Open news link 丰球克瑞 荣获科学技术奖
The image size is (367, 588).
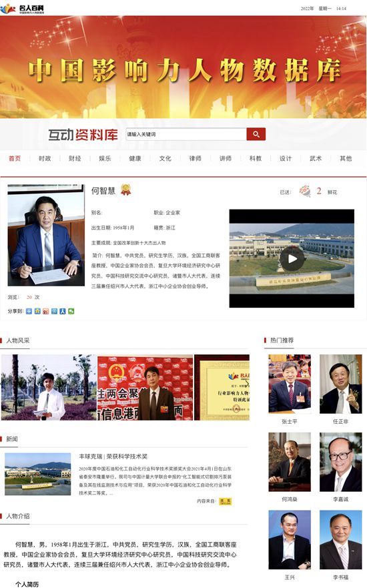113,457
